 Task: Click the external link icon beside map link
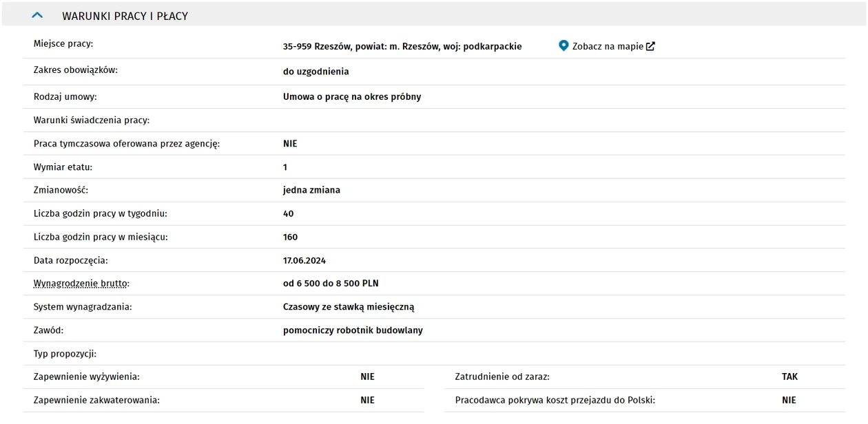651,46
